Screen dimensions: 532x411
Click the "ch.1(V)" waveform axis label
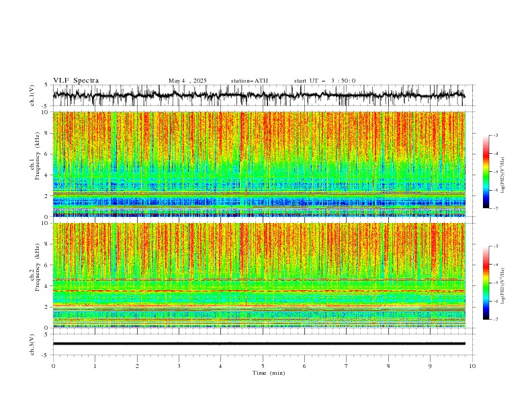(x=32, y=95)
